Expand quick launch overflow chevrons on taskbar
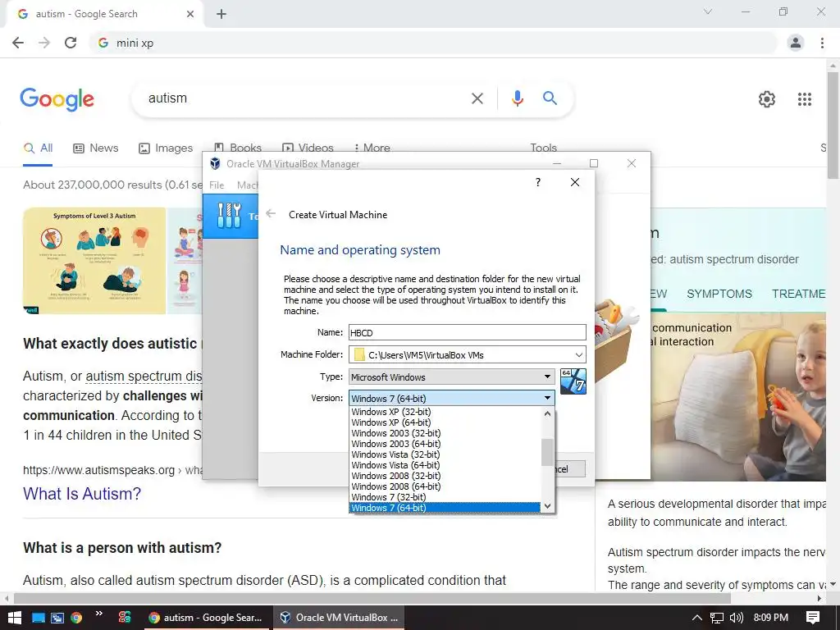This screenshot has height=630, width=840. coord(98,614)
